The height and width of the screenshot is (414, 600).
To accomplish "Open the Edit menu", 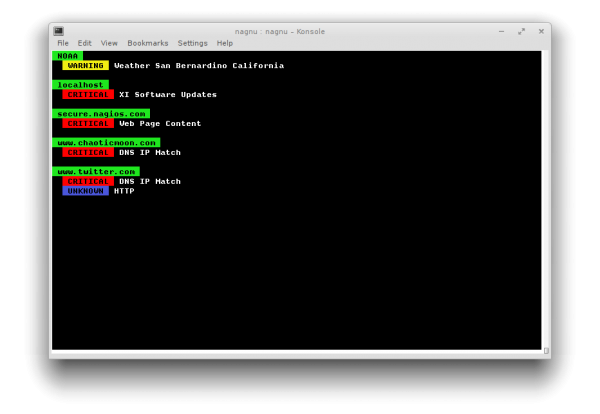I will [85, 43].
